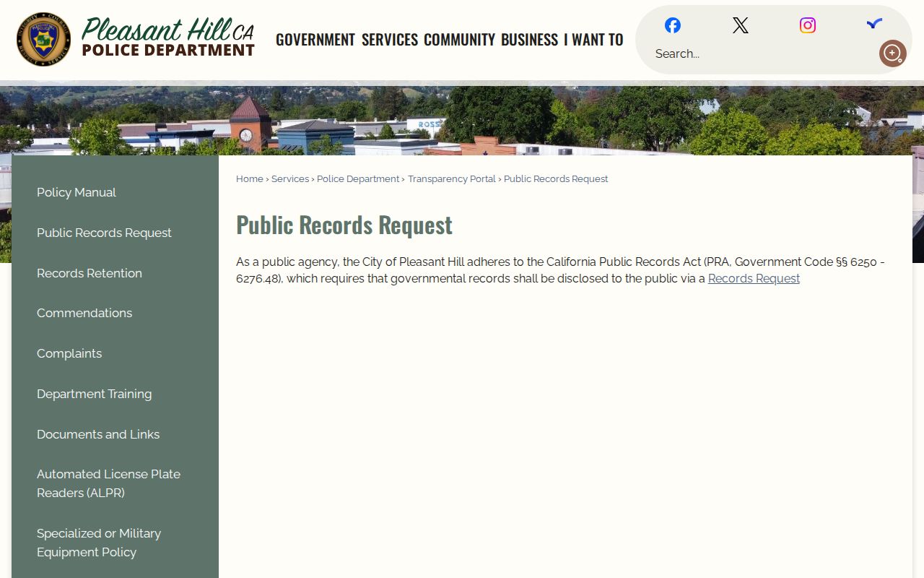Go to Policy Manual in sidebar
This screenshot has height=578, width=924.
point(77,192)
